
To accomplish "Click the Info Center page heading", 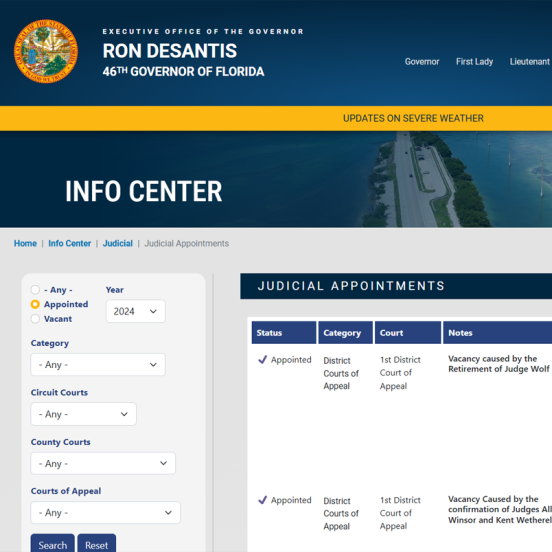I will pos(144,191).
